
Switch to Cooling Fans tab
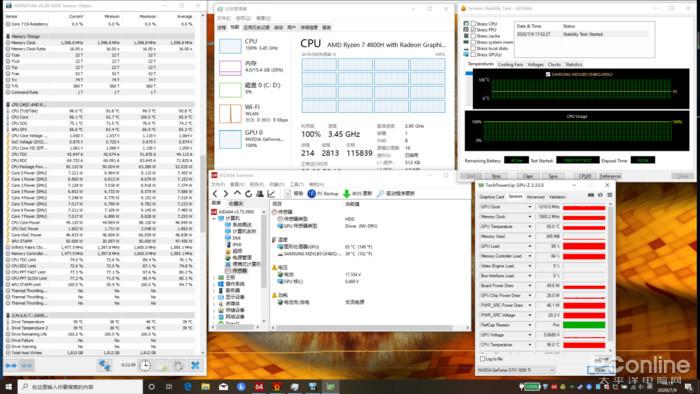tap(510, 65)
